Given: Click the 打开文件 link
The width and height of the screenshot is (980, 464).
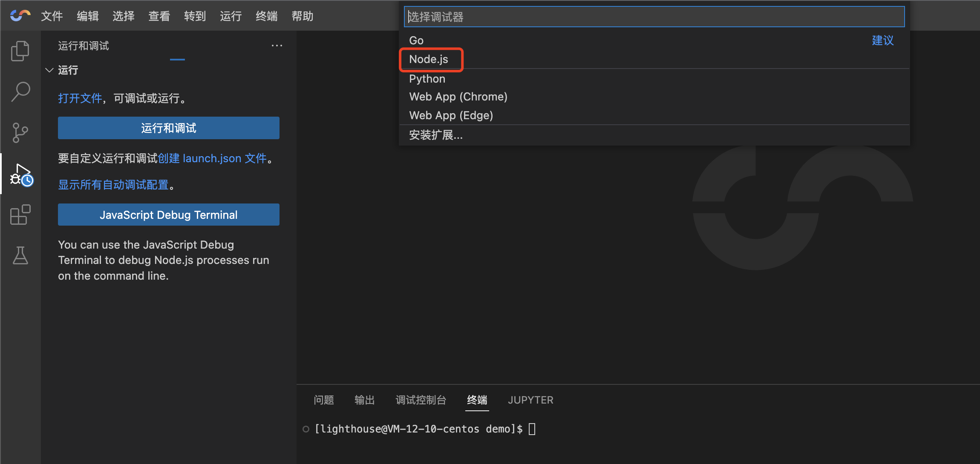Looking at the screenshot, I should (x=80, y=98).
